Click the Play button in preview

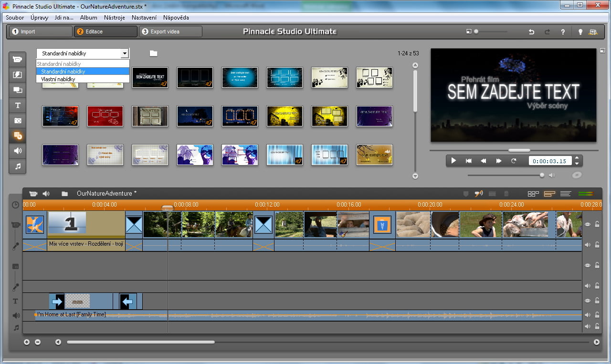[x=453, y=161]
